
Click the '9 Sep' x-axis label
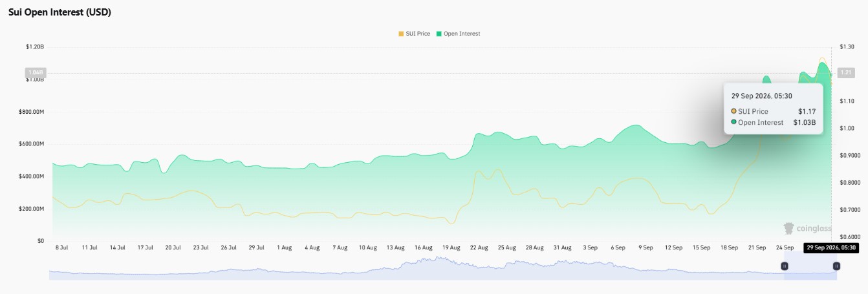pyautogui.click(x=646, y=247)
